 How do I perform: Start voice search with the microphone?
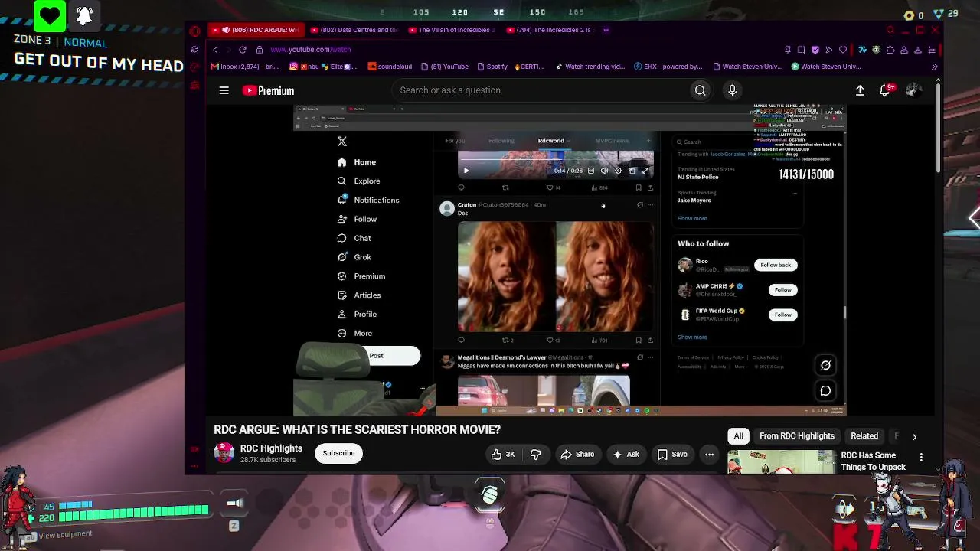[x=732, y=90]
